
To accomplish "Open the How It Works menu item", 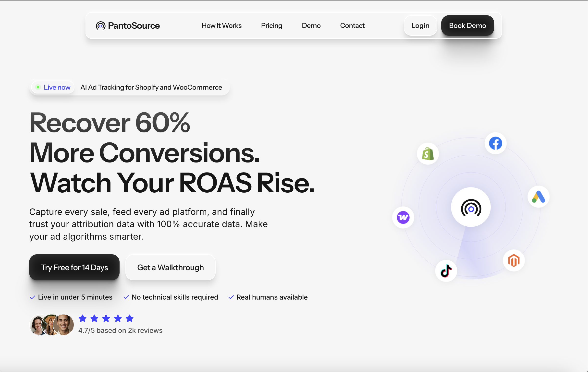I will tap(221, 25).
